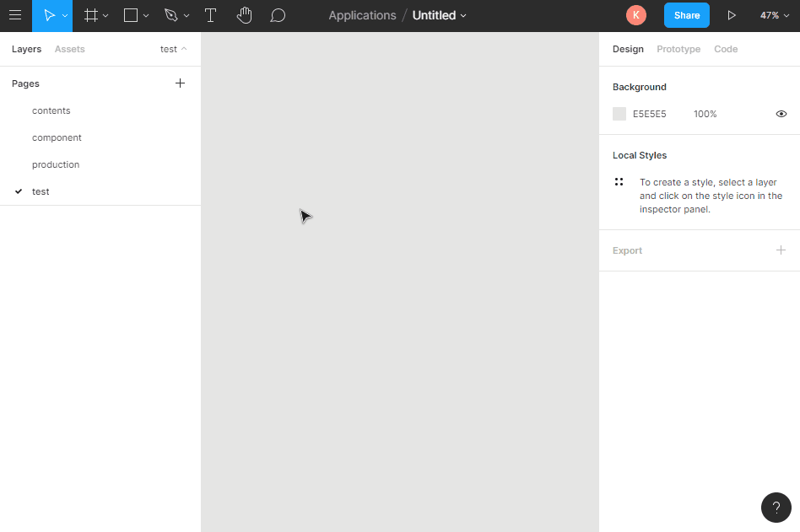Switch to the Code tab
This screenshot has width=800, height=532.
point(726,49)
